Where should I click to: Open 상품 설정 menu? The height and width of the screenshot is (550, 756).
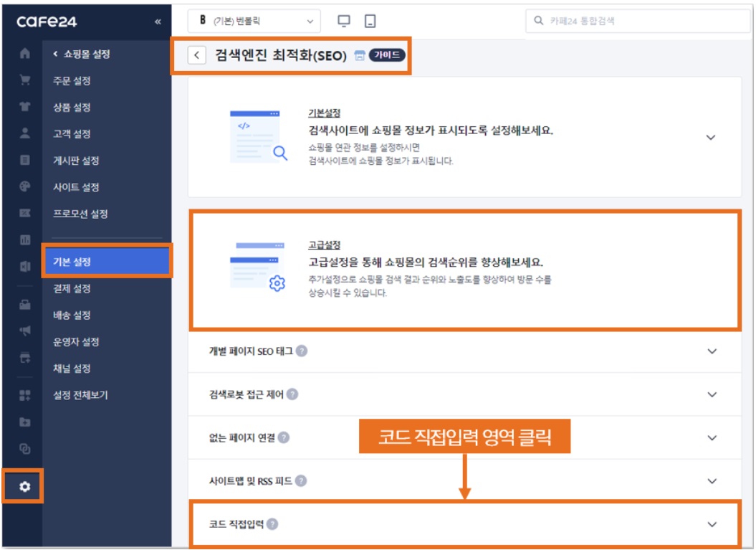point(72,107)
